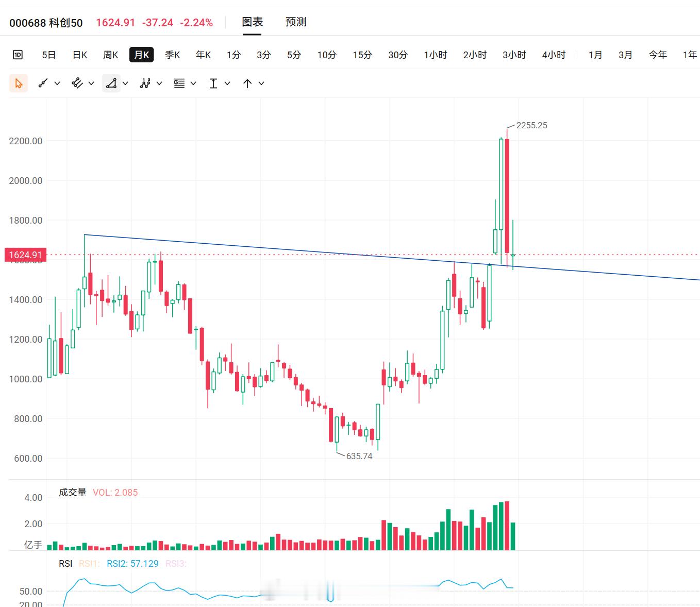Select the trend line drawing tool
Screen dimensions: 700x607
(43, 83)
